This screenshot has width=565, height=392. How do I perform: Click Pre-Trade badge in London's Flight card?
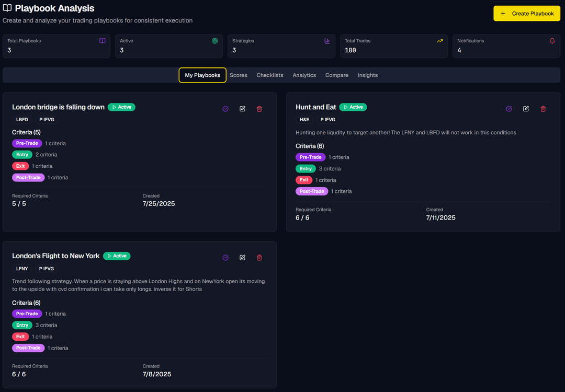pos(27,314)
